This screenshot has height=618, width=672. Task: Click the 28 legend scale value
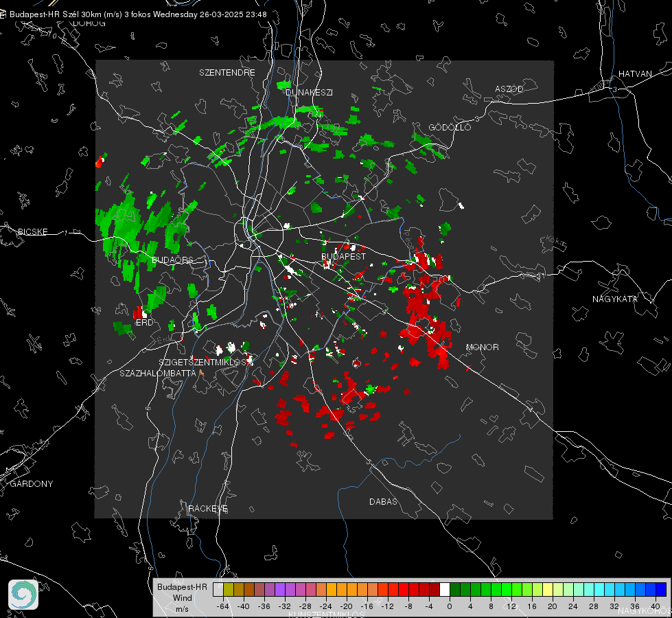tap(594, 606)
